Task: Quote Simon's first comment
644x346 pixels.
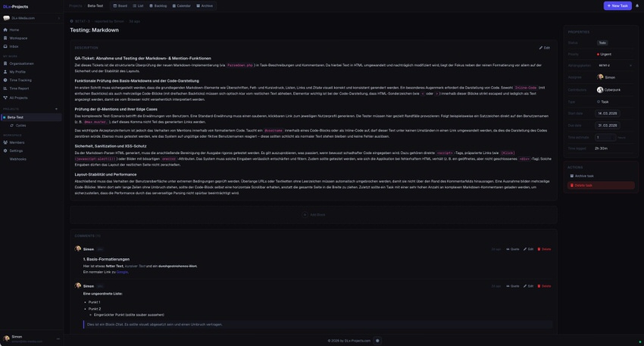Action: pyautogui.click(x=513, y=249)
